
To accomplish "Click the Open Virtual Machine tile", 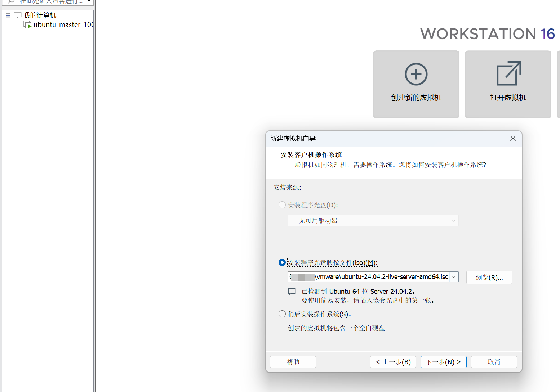I will pos(508,84).
